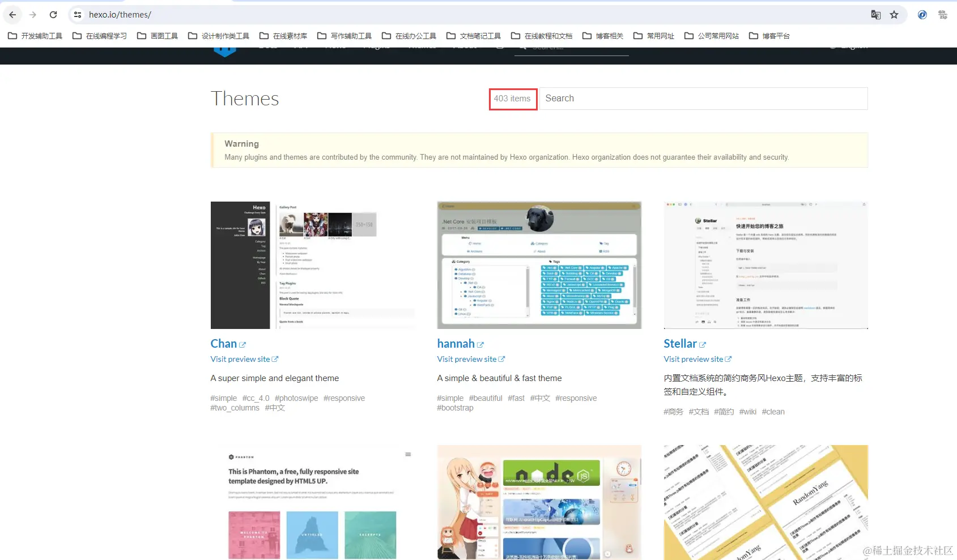The height and width of the screenshot is (560, 957).
Task: Open the 博客相关 bookmark folder
Action: (603, 36)
